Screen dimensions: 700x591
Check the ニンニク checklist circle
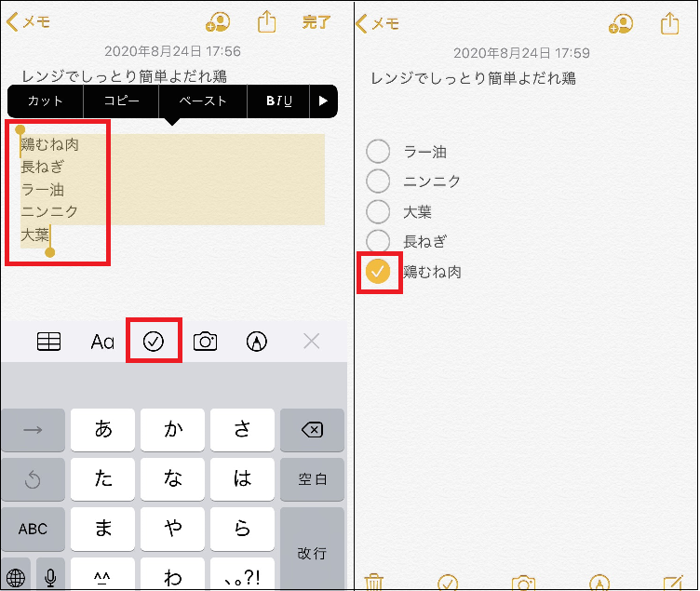tap(378, 181)
